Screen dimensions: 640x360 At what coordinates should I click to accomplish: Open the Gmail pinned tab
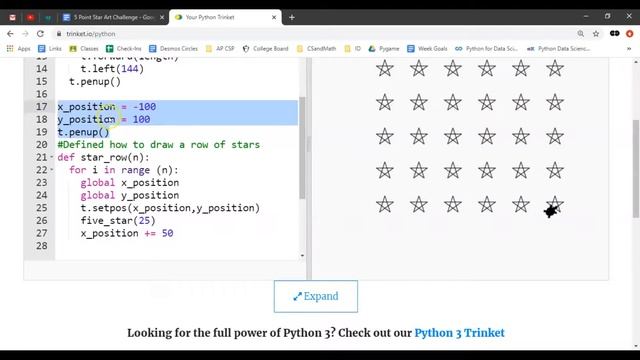pos(13,18)
